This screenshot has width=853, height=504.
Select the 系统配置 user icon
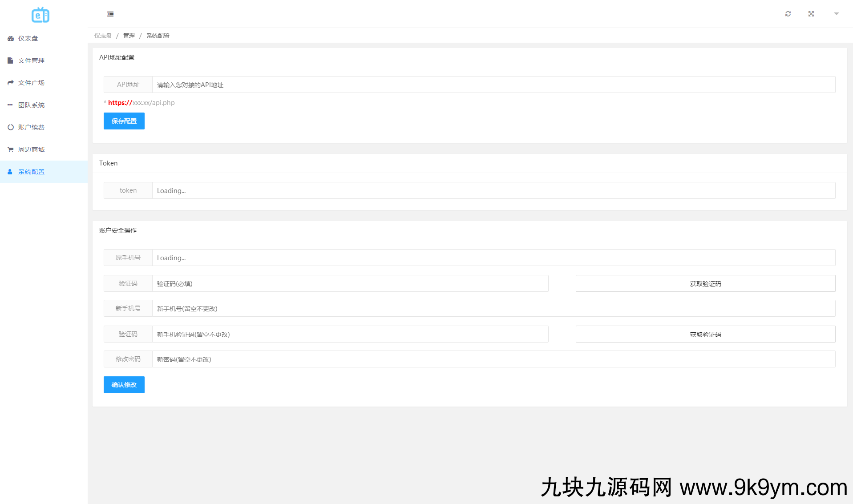click(x=10, y=171)
